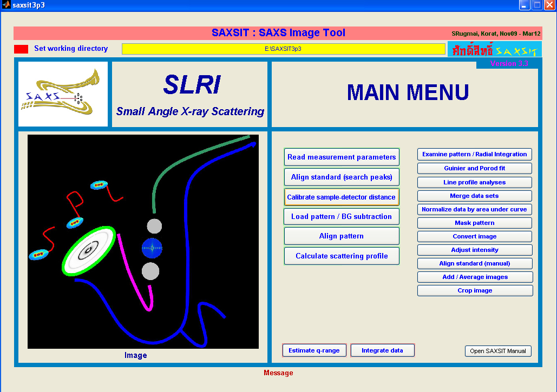Open Line profile analyses

475,182
